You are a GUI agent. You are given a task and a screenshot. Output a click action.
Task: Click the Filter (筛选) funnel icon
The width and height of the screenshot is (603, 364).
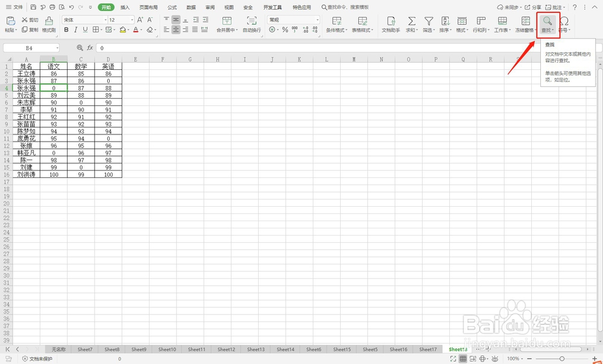click(428, 21)
